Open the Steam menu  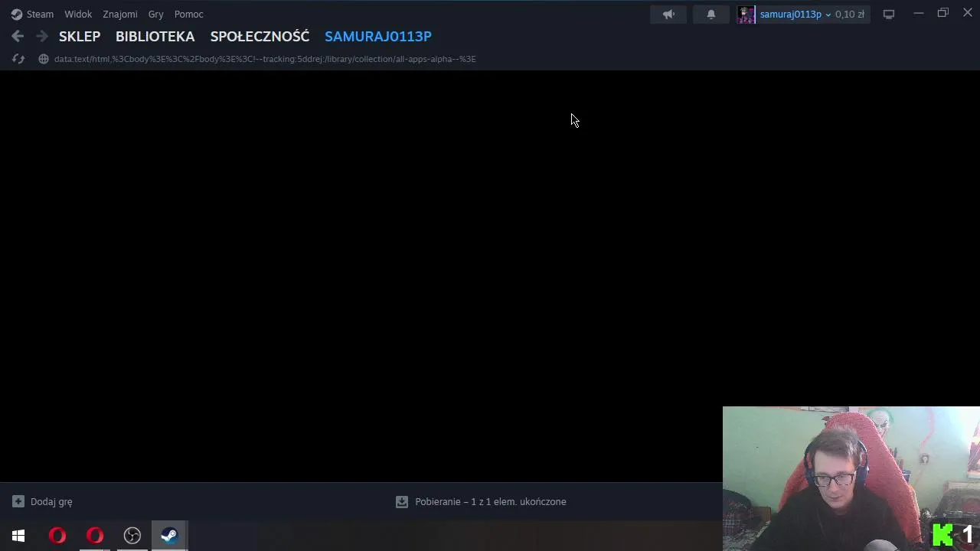(40, 15)
